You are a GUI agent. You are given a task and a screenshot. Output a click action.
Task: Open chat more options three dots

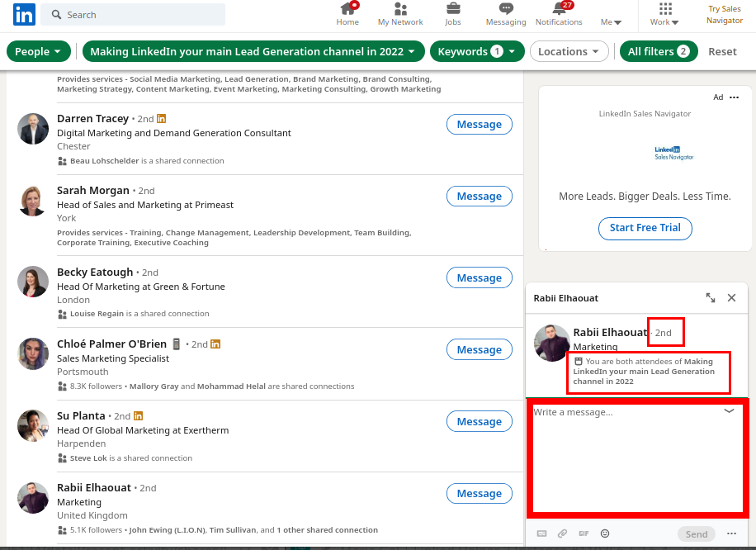[731, 533]
